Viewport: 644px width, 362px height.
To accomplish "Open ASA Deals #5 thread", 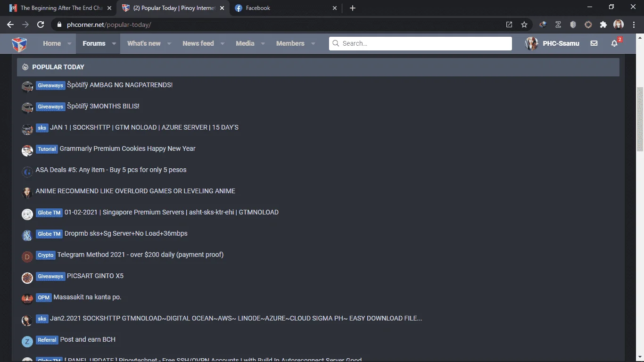I will [x=111, y=170].
